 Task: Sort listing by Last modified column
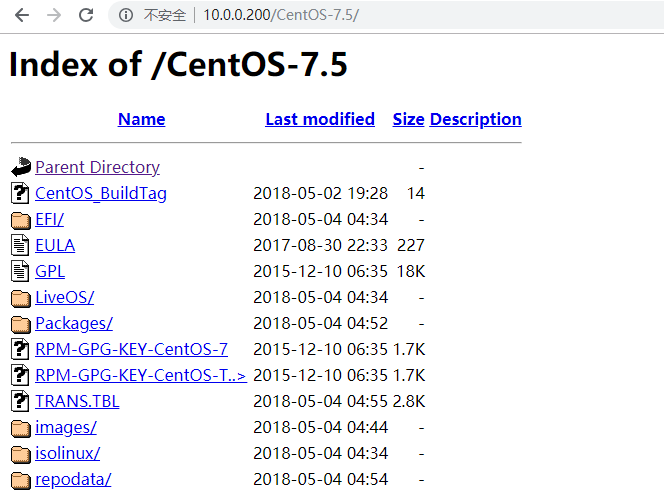[x=319, y=119]
